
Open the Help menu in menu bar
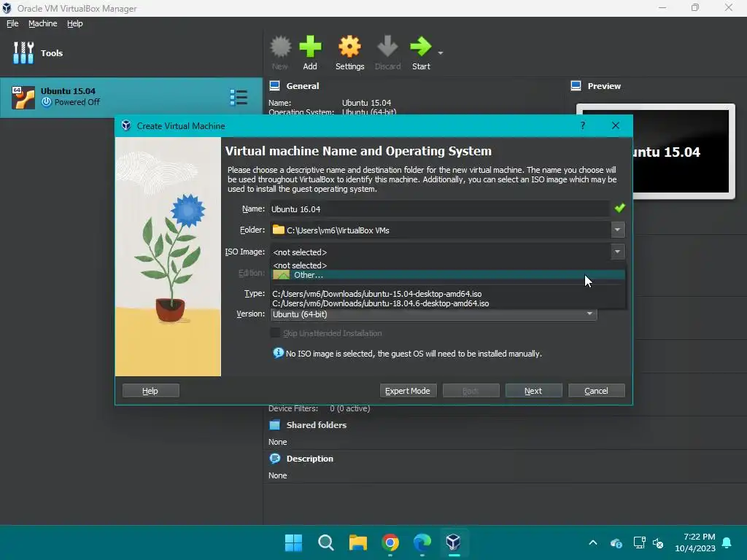tap(75, 23)
